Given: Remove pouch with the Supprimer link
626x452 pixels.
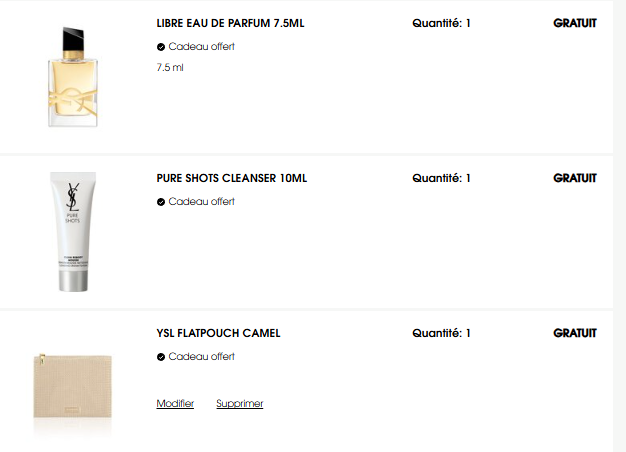Looking at the screenshot, I should coord(240,403).
